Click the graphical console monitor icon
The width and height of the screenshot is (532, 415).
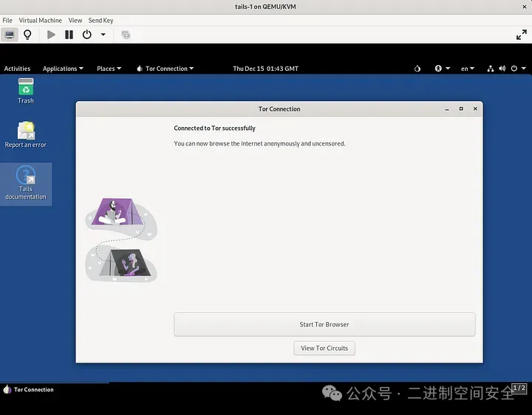10,35
